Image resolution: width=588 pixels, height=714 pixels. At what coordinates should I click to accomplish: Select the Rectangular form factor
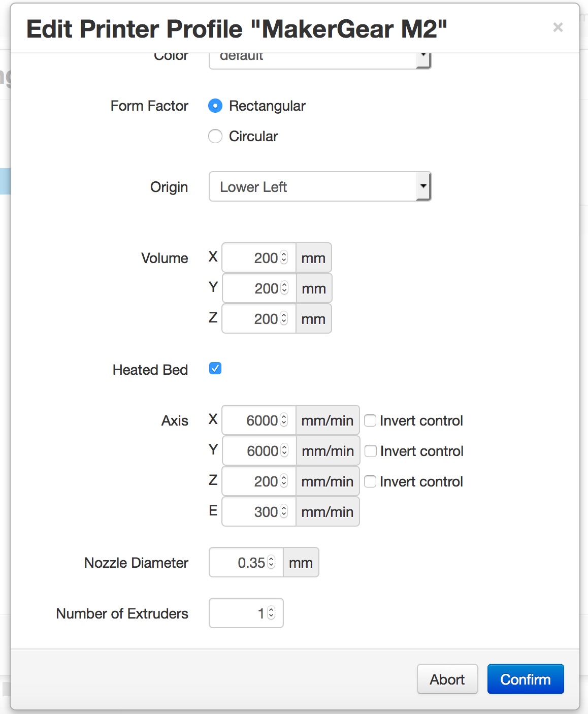(x=215, y=106)
